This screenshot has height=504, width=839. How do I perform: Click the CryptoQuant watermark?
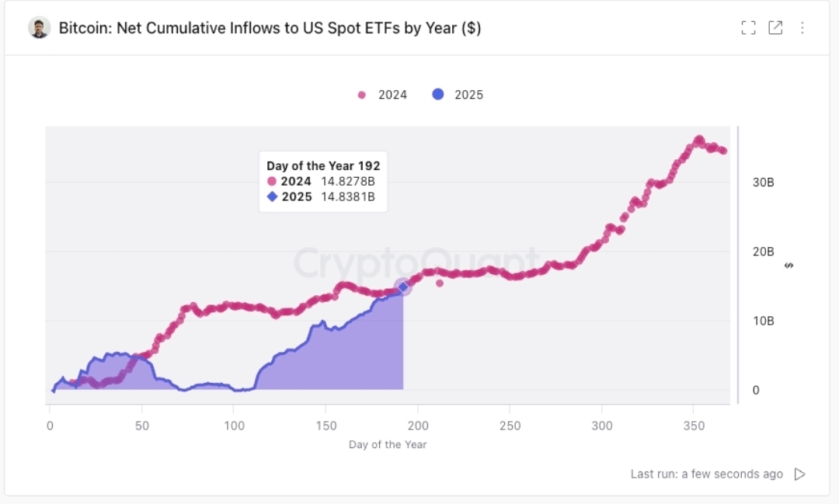pyautogui.click(x=416, y=262)
